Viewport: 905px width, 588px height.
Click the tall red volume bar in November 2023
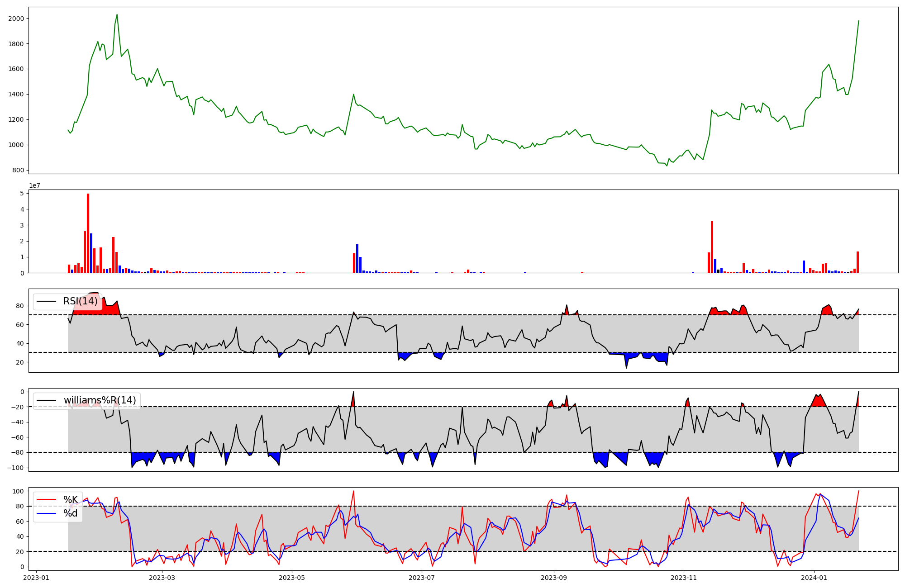712,247
